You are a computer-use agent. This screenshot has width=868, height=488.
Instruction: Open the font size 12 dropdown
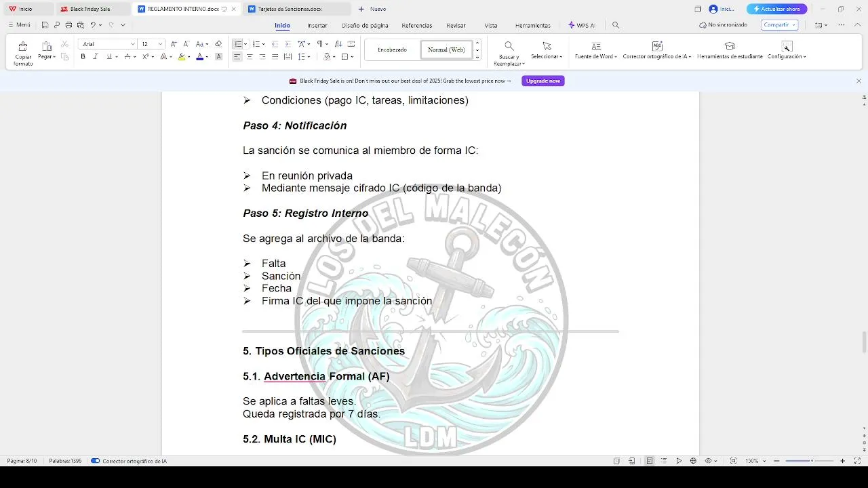161,44
